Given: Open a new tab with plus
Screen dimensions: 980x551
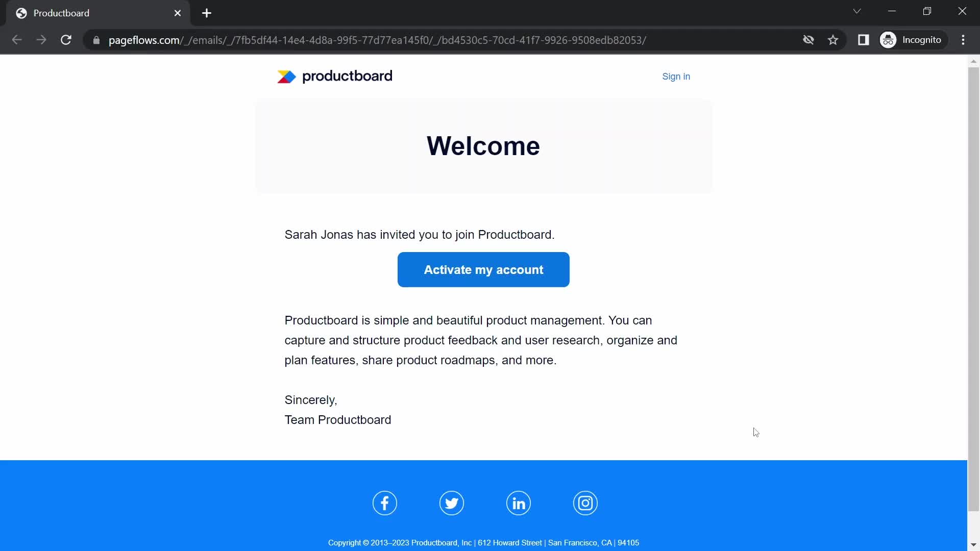Looking at the screenshot, I should pyautogui.click(x=206, y=13).
